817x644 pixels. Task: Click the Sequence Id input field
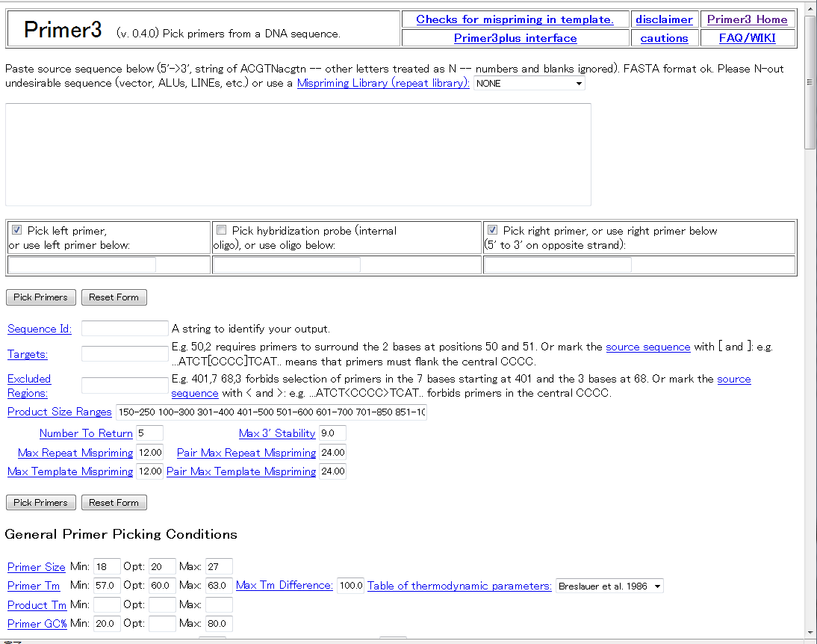125,328
